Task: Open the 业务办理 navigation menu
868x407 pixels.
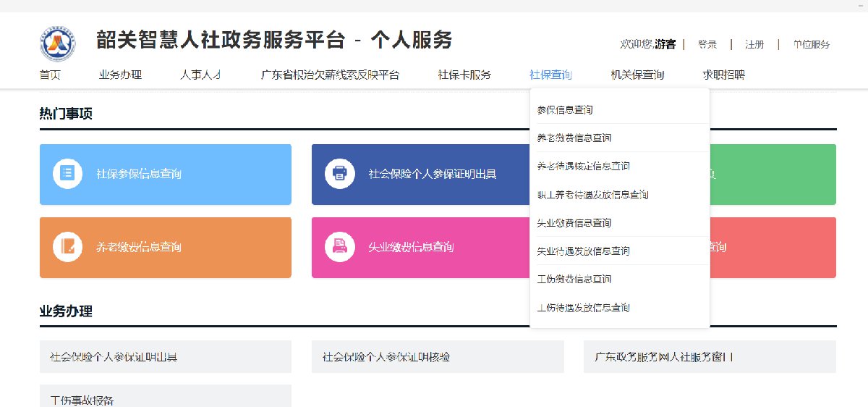Action: [120, 75]
